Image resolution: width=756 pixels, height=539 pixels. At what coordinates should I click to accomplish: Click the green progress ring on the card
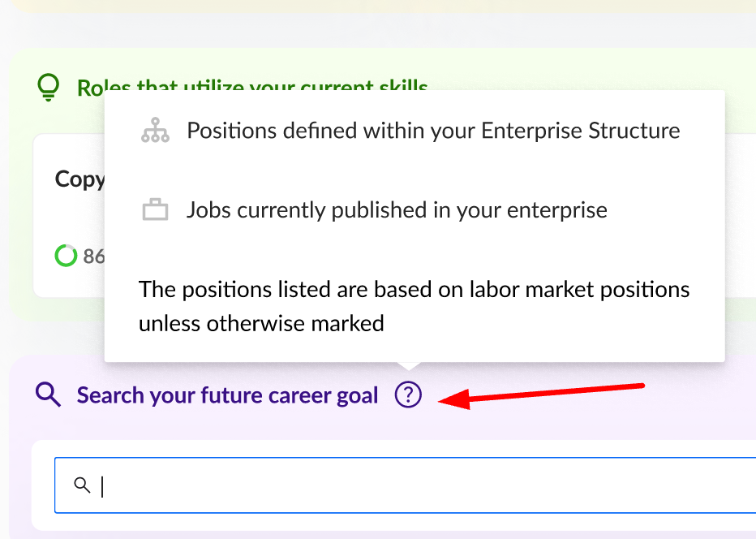click(66, 256)
